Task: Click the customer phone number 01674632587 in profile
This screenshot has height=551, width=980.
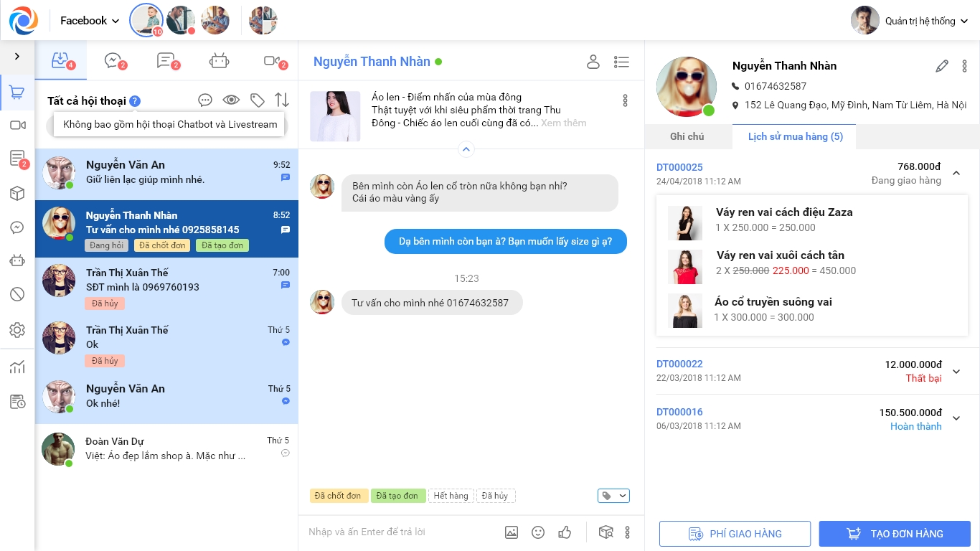Action: [776, 86]
